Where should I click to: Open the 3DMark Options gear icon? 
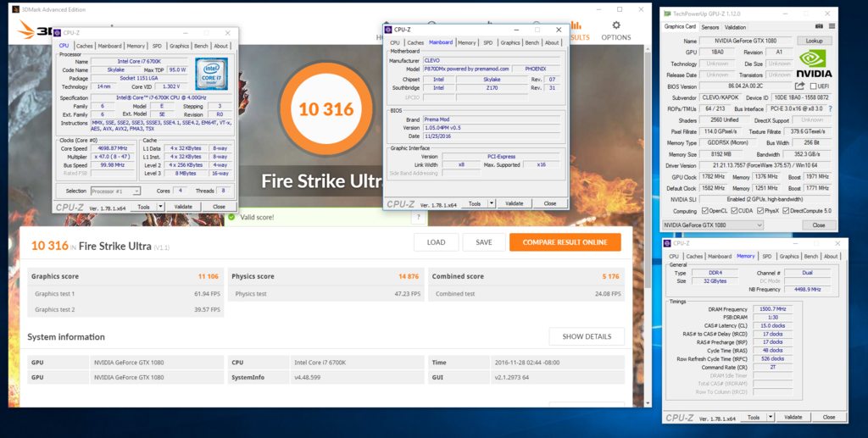pyautogui.click(x=616, y=25)
